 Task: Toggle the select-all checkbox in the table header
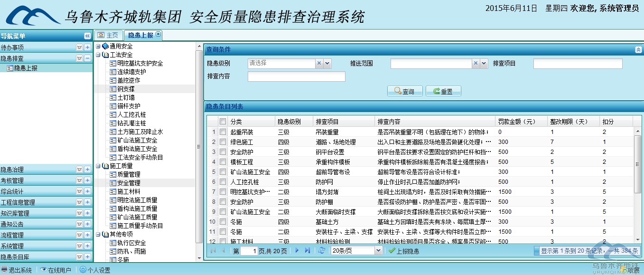tap(223, 122)
